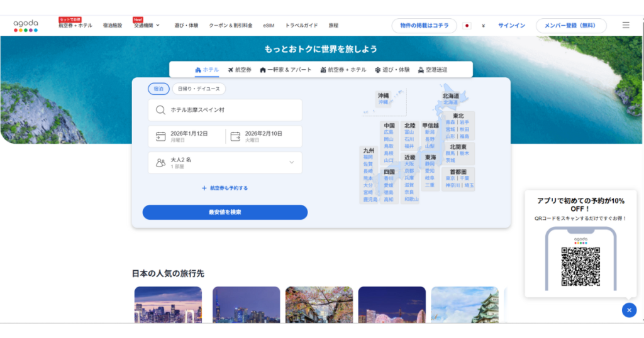Click the magnifier icon in the search field

point(161,110)
